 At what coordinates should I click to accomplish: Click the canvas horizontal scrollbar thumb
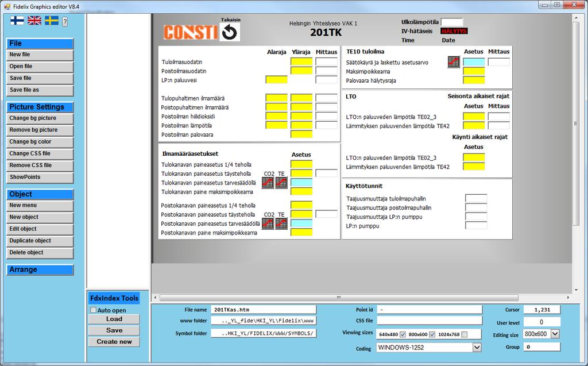click(339, 297)
